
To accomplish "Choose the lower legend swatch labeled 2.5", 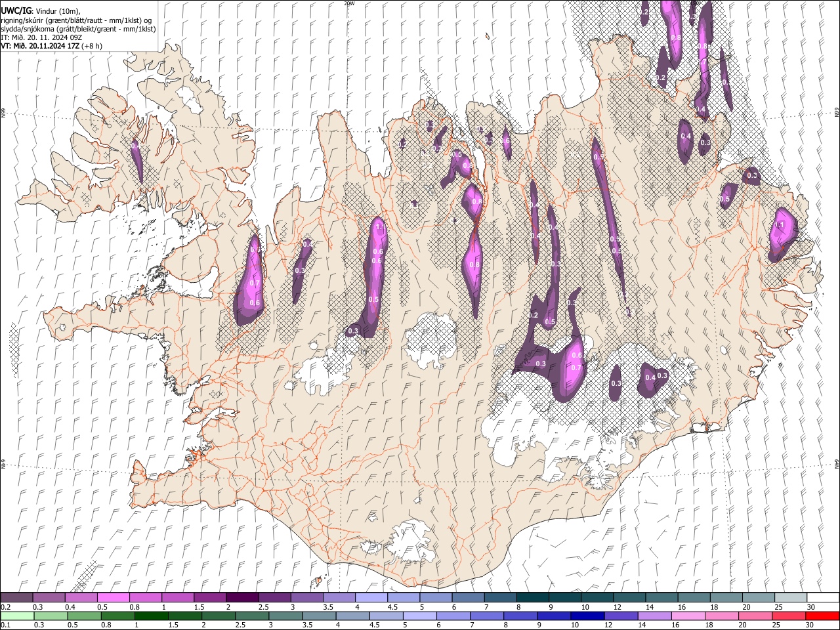I will pyautogui.click(x=251, y=616).
